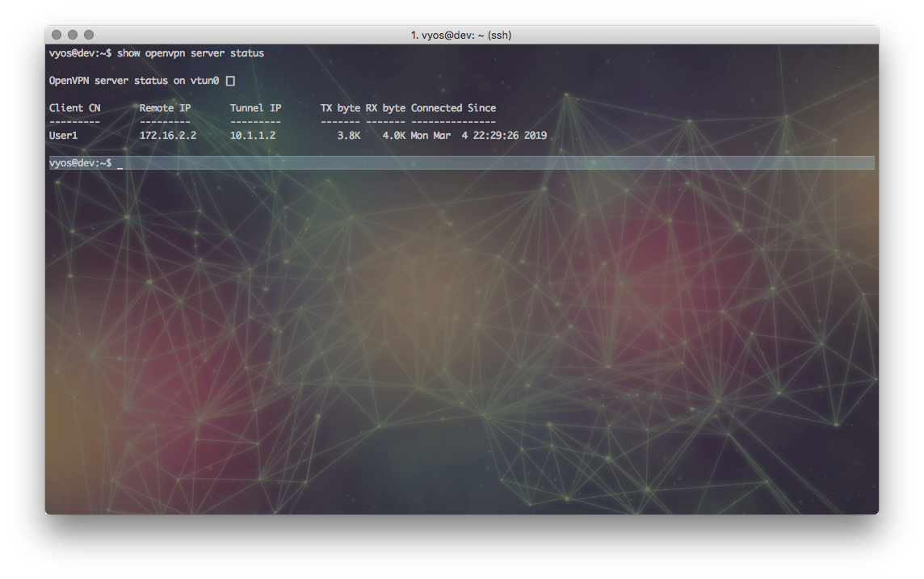Screen dimensions: 924x579
Task: Click the "Client CN" column header
Action: (75, 108)
